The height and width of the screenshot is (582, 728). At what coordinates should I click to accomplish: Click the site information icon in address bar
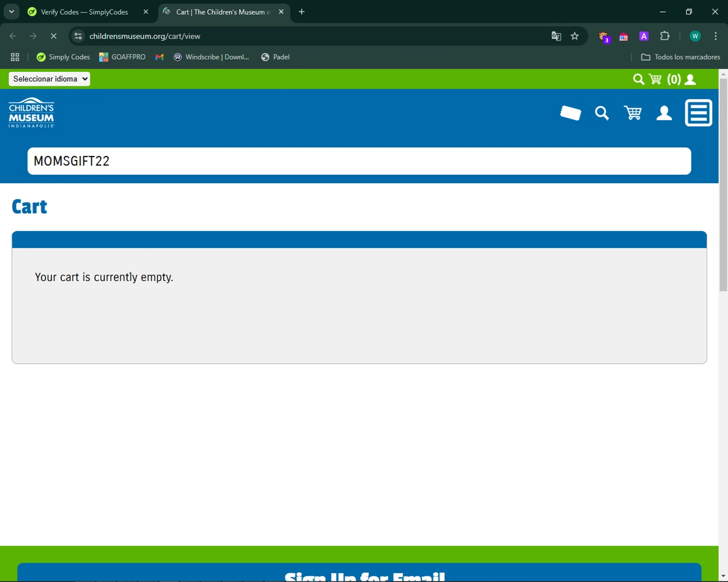pos(78,36)
